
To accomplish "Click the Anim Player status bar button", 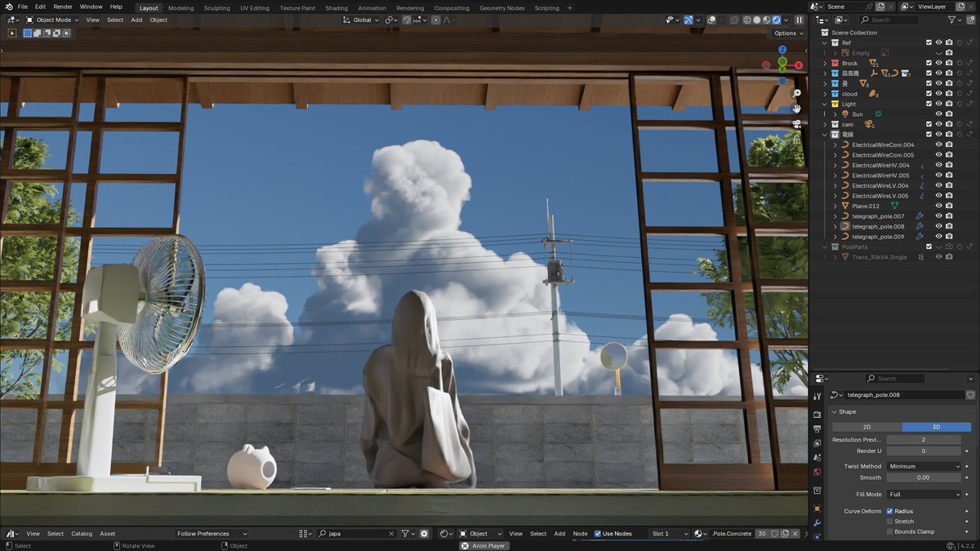I will click(484, 546).
